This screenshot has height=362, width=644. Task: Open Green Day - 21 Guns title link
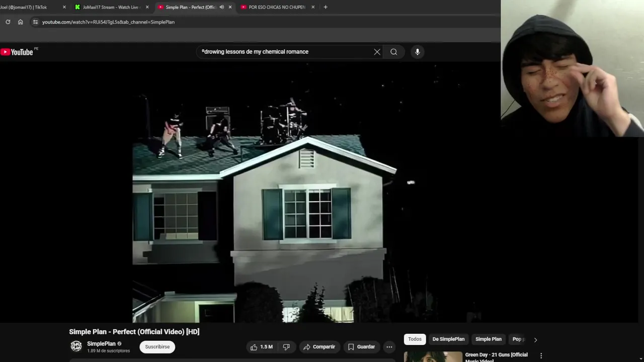pos(497,357)
